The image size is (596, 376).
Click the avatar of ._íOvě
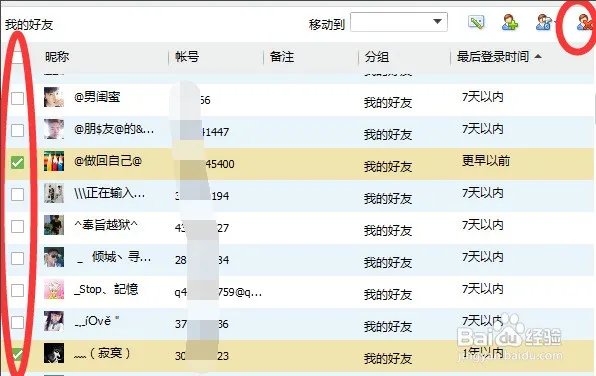[54, 321]
